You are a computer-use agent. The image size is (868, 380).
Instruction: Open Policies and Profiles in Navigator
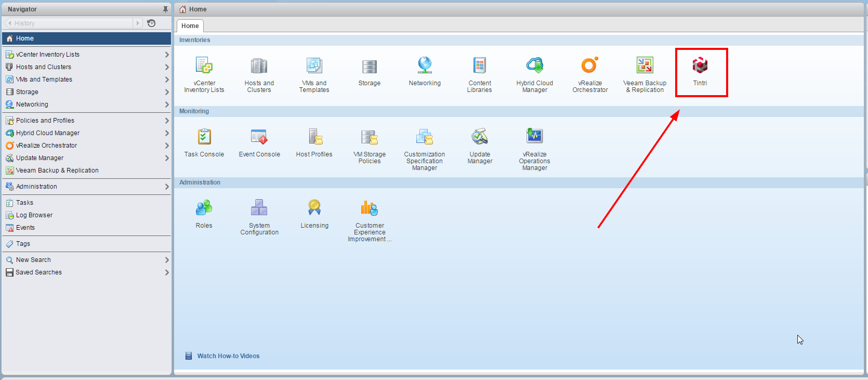point(86,121)
